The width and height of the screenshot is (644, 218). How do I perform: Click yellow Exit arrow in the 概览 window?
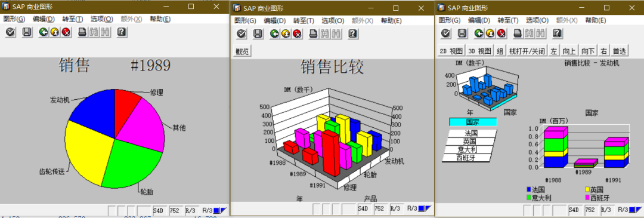286,33
